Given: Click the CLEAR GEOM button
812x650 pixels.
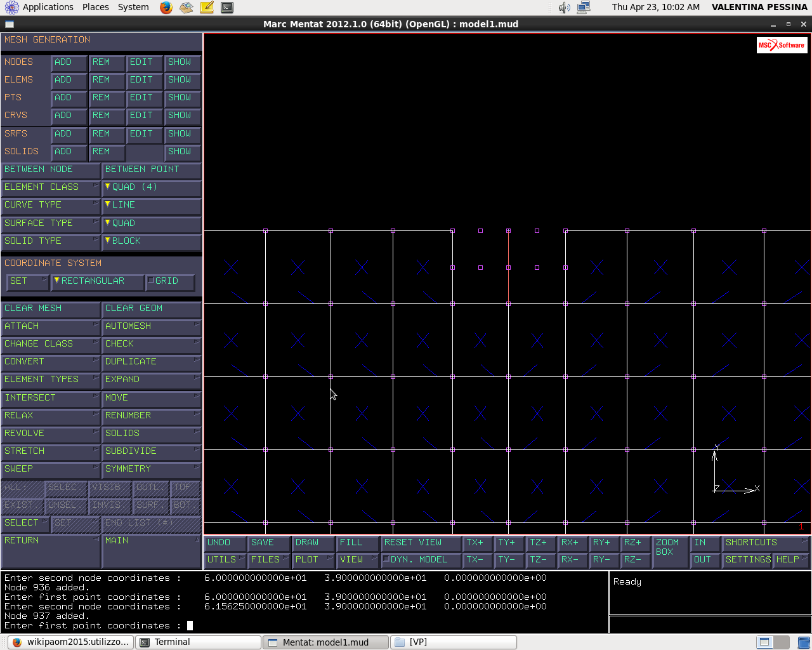Looking at the screenshot, I should (151, 308).
